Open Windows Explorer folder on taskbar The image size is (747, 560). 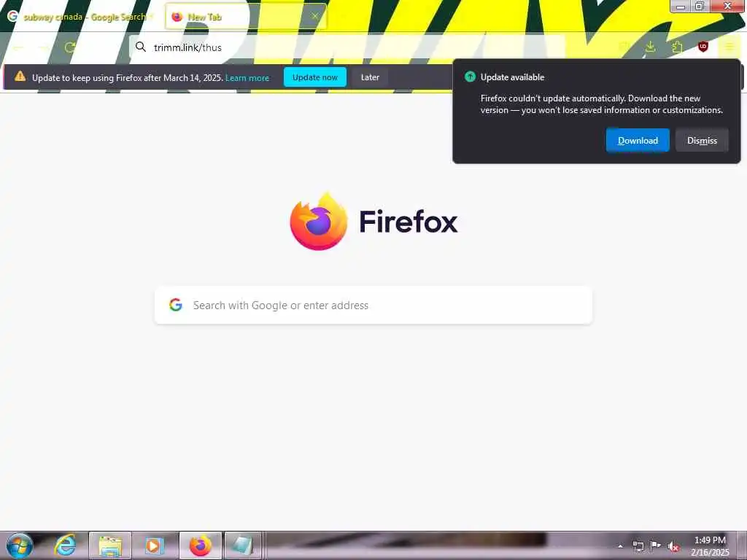110,545
